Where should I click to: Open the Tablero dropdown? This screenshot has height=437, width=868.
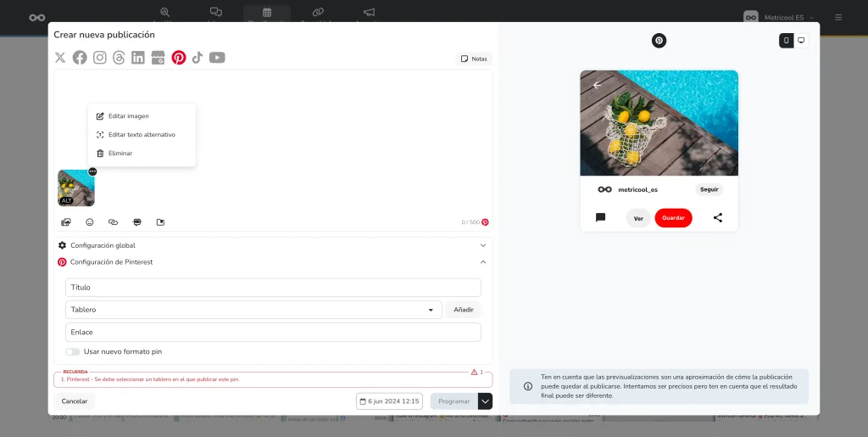[x=253, y=310]
